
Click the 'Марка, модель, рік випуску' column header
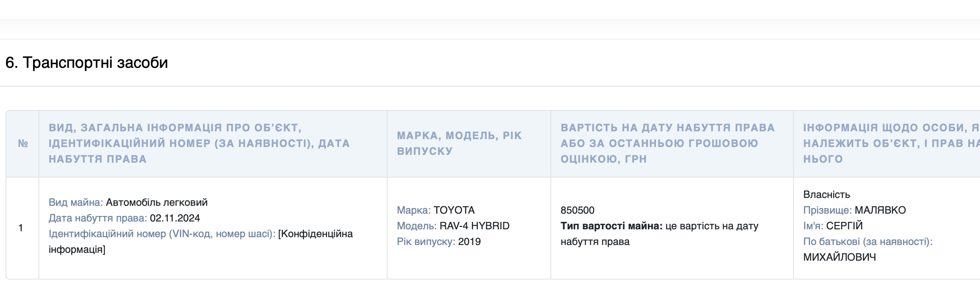click(459, 143)
